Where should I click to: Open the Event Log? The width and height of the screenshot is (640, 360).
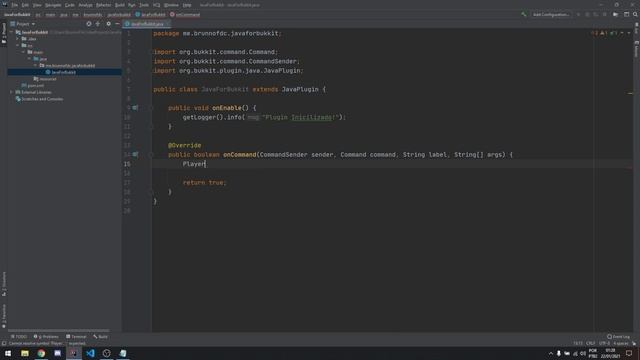(618, 337)
